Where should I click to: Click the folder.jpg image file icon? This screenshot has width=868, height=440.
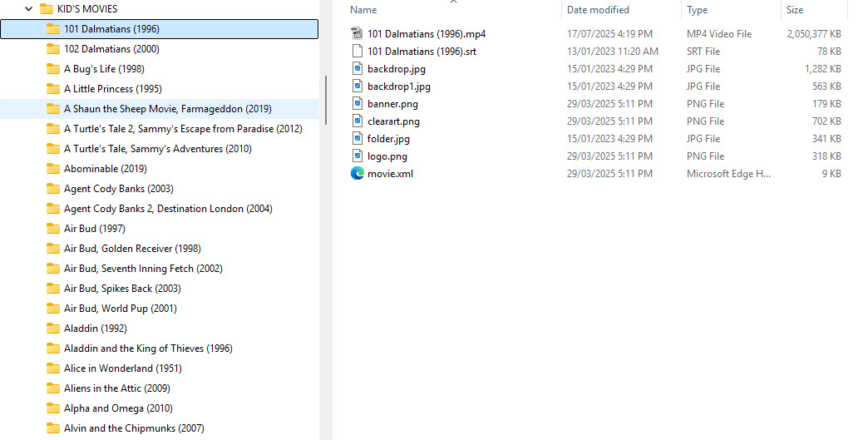click(357, 138)
